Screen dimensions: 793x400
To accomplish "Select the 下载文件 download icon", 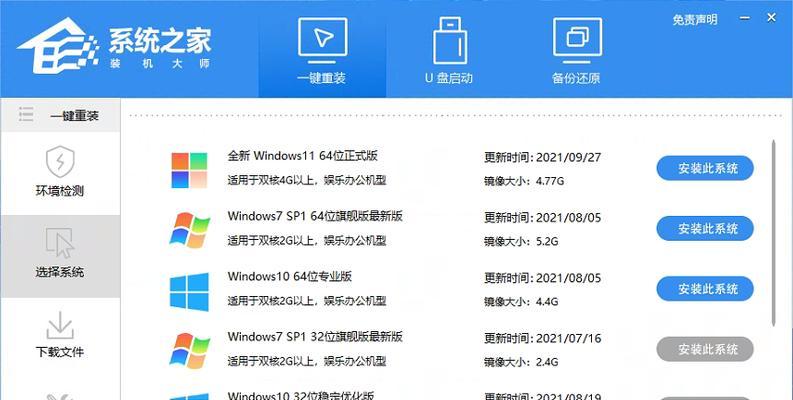I will [x=60, y=325].
